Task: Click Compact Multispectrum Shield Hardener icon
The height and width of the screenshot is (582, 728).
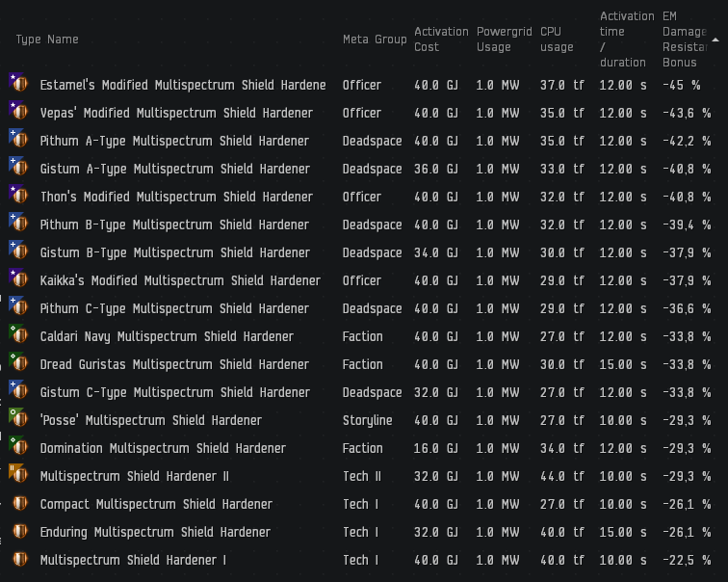Action: (19, 503)
